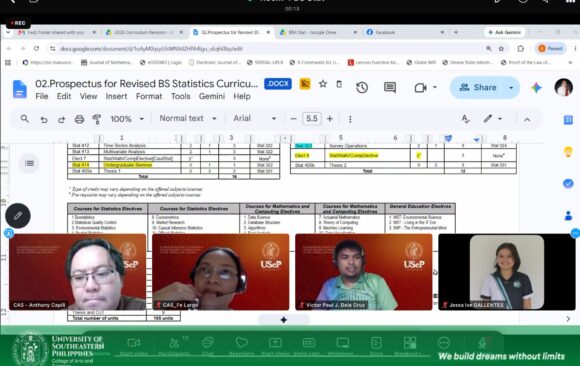Open the Gemini menu
The image size is (580, 366).
tap(212, 97)
